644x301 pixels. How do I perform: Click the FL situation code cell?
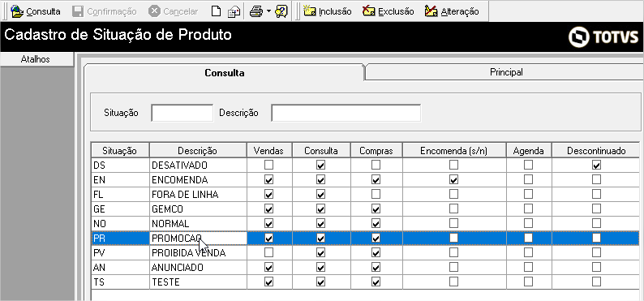tap(120, 194)
